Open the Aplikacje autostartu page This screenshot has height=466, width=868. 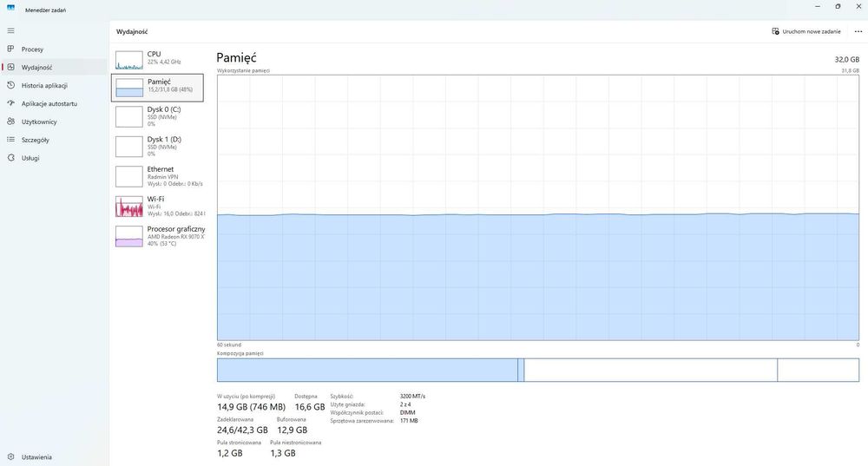[54, 103]
